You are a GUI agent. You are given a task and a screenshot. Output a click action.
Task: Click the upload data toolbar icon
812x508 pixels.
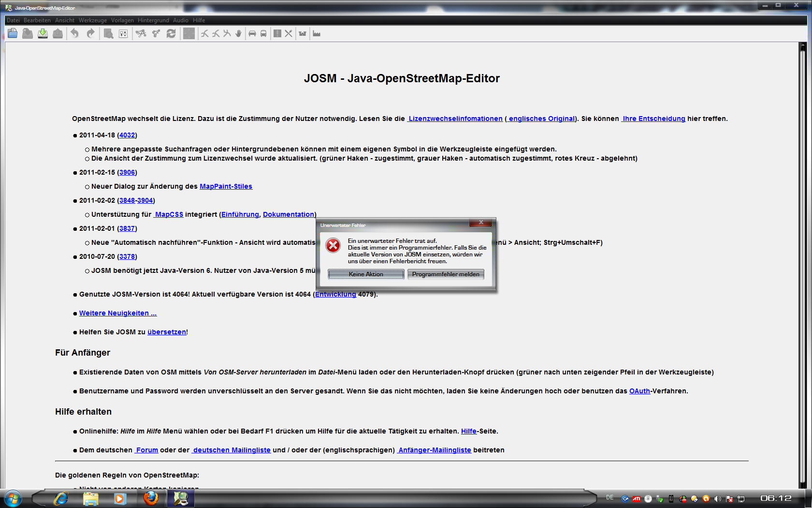pos(58,33)
